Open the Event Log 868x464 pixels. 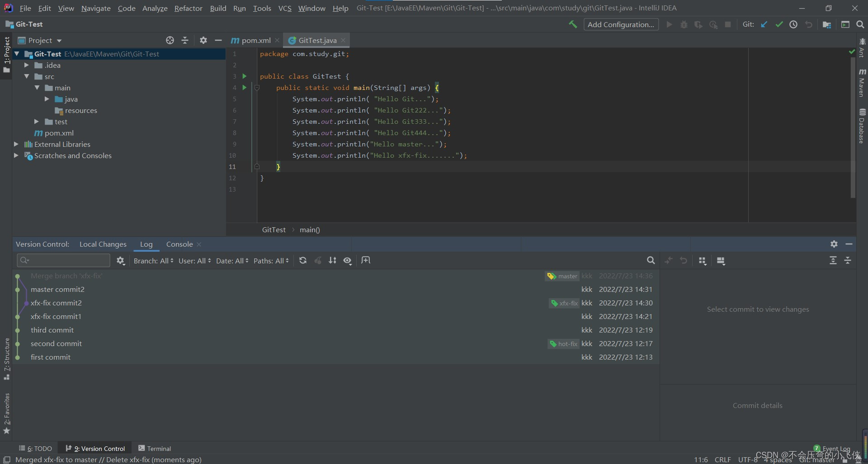pyautogui.click(x=832, y=449)
